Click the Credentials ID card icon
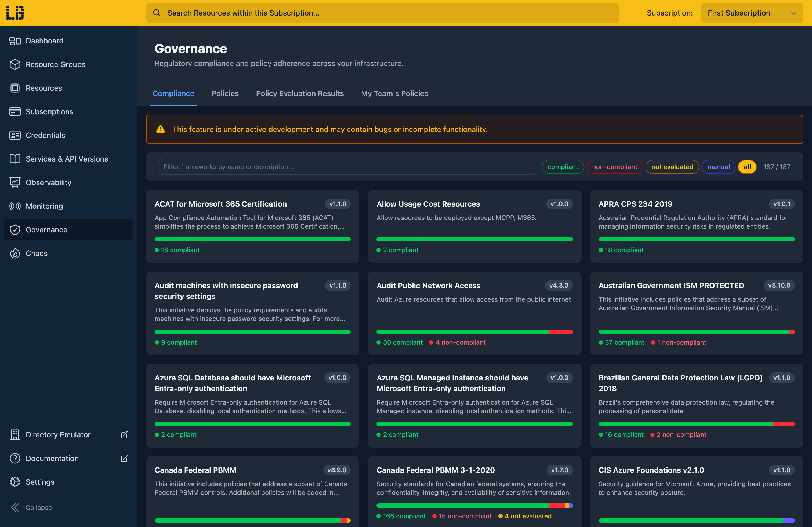 15,135
